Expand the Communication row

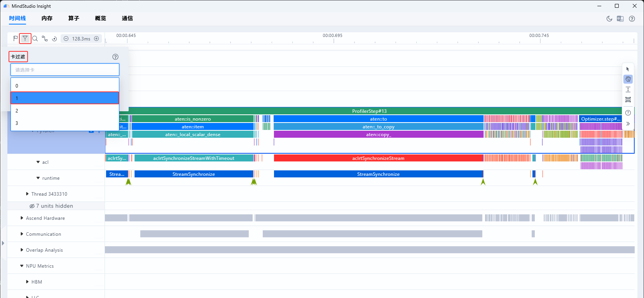pyautogui.click(x=22, y=234)
